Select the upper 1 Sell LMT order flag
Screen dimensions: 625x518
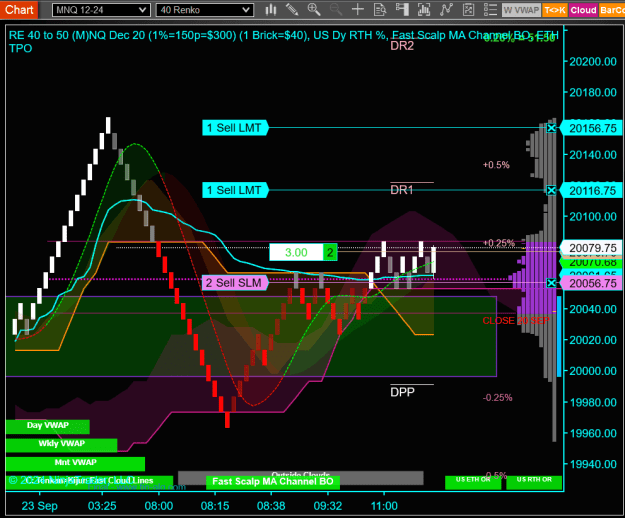coord(236,128)
